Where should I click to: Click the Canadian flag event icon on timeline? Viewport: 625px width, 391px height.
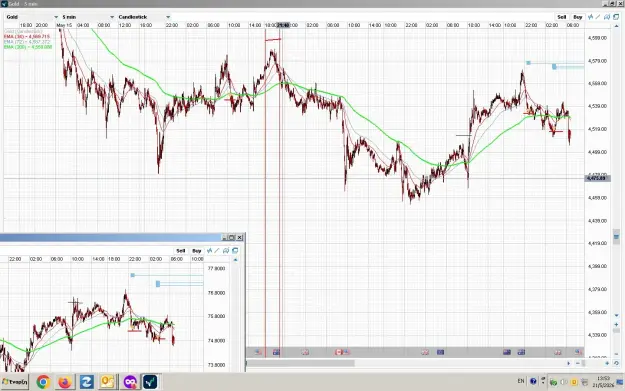tap(339, 352)
